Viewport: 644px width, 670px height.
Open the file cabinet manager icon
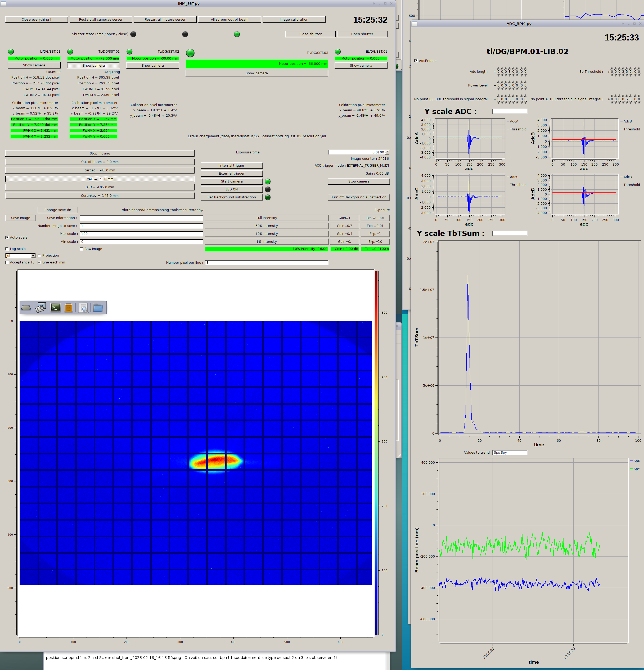pos(68,308)
